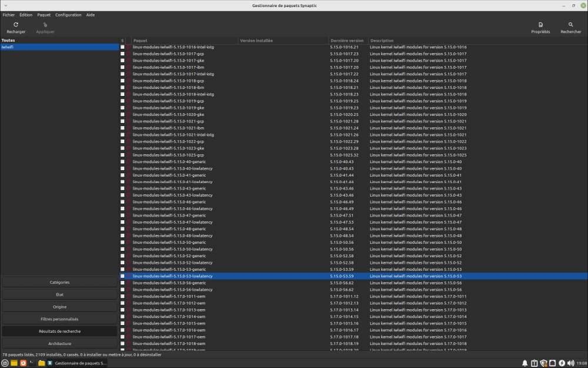Open the notifications bell in system tray
Screen dimensions: 588x368
click(x=524, y=363)
